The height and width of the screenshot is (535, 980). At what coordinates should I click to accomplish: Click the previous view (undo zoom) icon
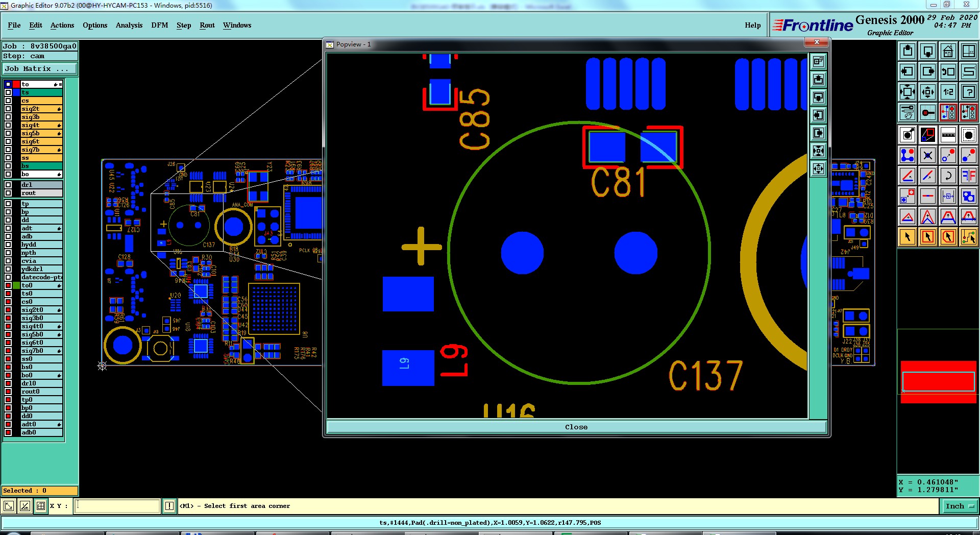948,71
